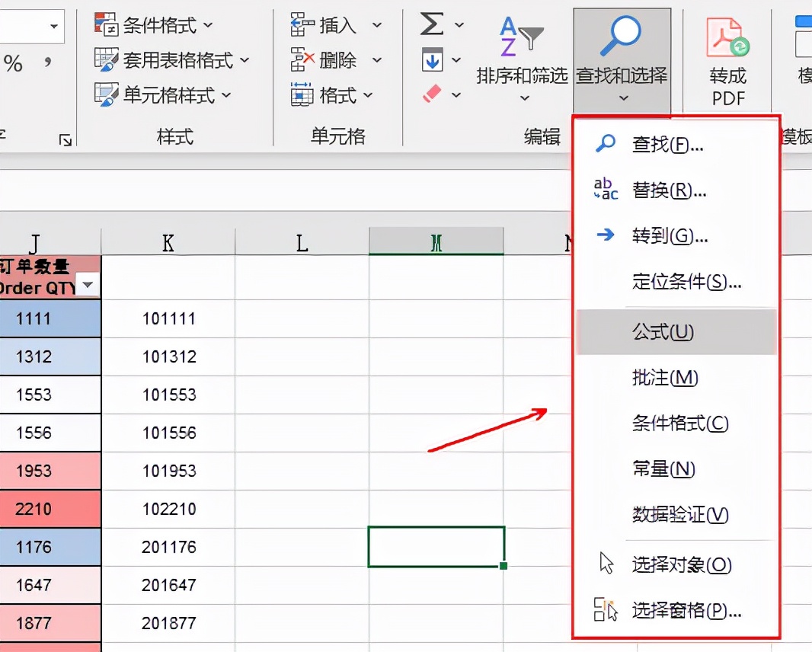This screenshot has height=652, width=812.
Task: Click the Fill down arrow icon
Action: pyautogui.click(x=432, y=59)
